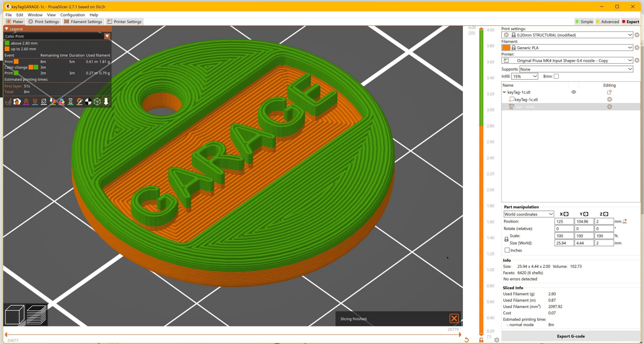This screenshot has height=344, width=644.
Task: Click Export G-code button
Action: point(570,336)
